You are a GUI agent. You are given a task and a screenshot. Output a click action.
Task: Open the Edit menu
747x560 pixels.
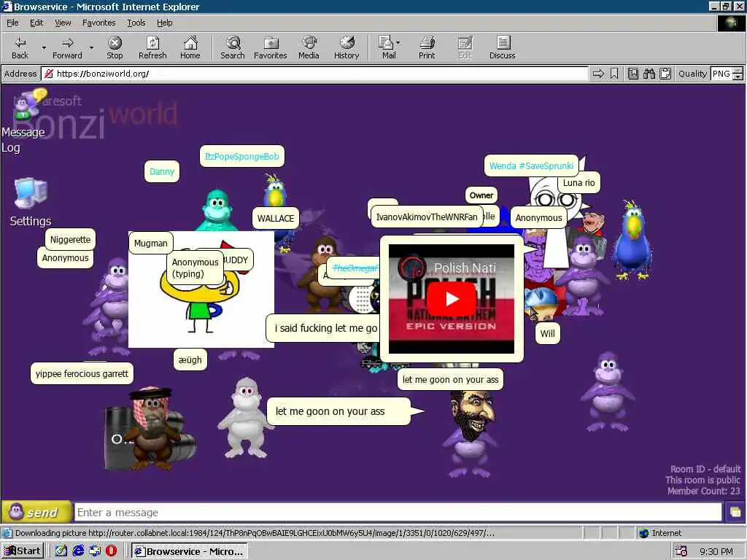click(36, 23)
